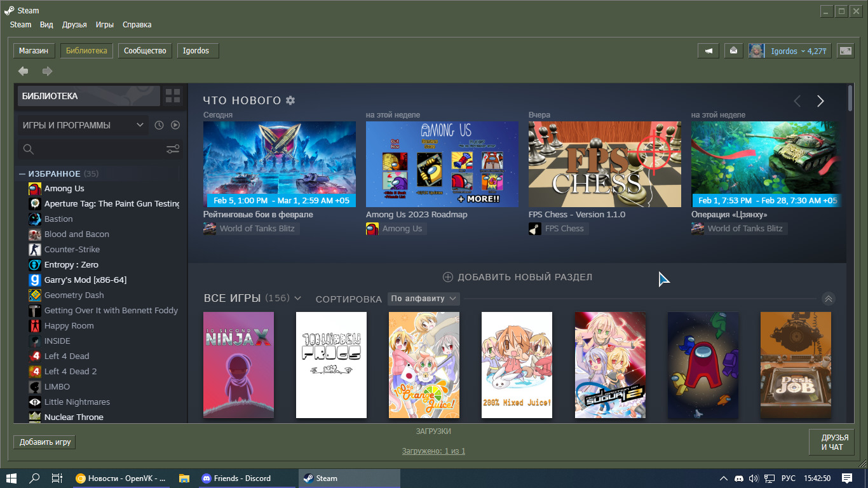This screenshot has height=488, width=868.
Task: Click the Библиотека home button in sidebar
Action: [89, 96]
